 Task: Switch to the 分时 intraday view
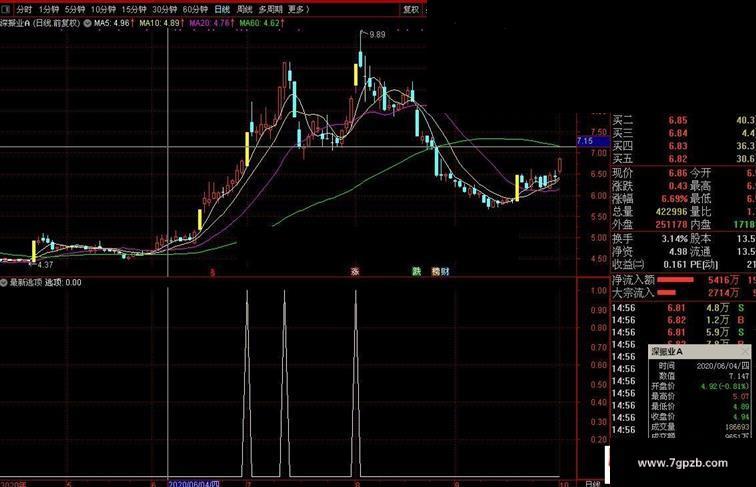tap(24, 9)
